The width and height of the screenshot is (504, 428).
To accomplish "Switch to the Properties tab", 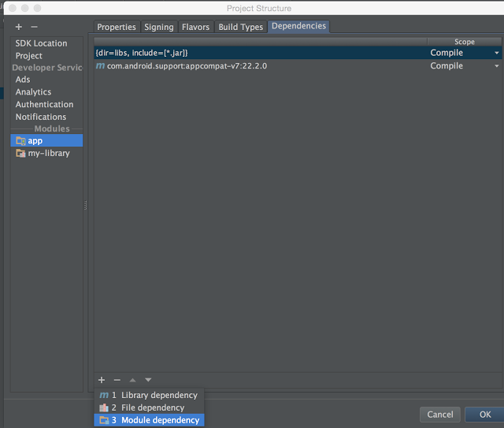I will (x=117, y=27).
